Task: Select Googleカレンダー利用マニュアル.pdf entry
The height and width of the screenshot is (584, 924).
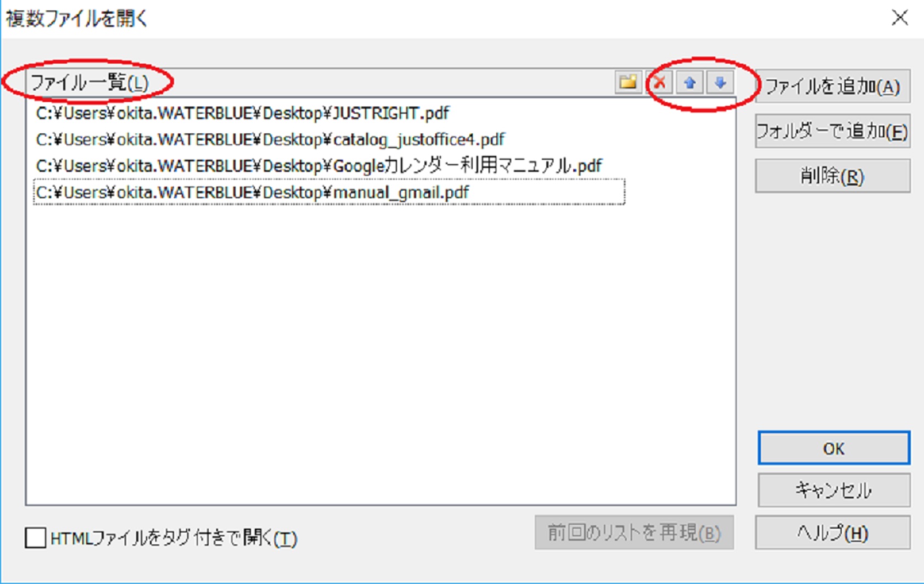Action: (319, 166)
